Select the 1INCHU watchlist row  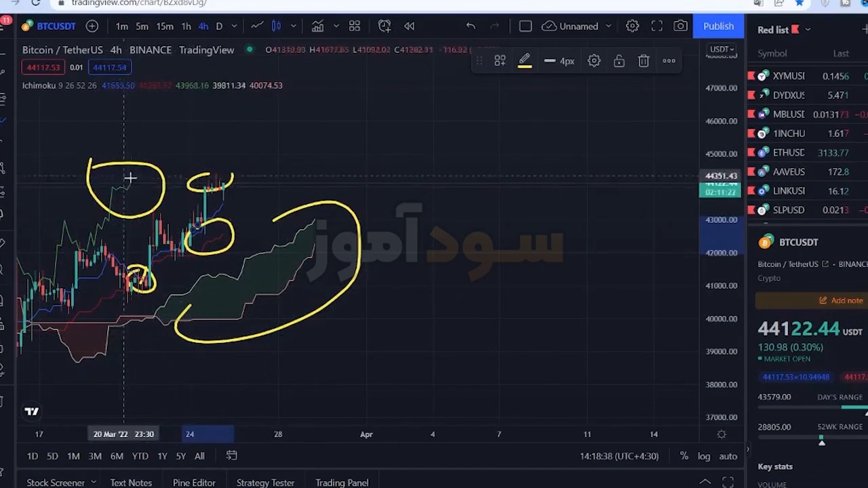(x=808, y=134)
